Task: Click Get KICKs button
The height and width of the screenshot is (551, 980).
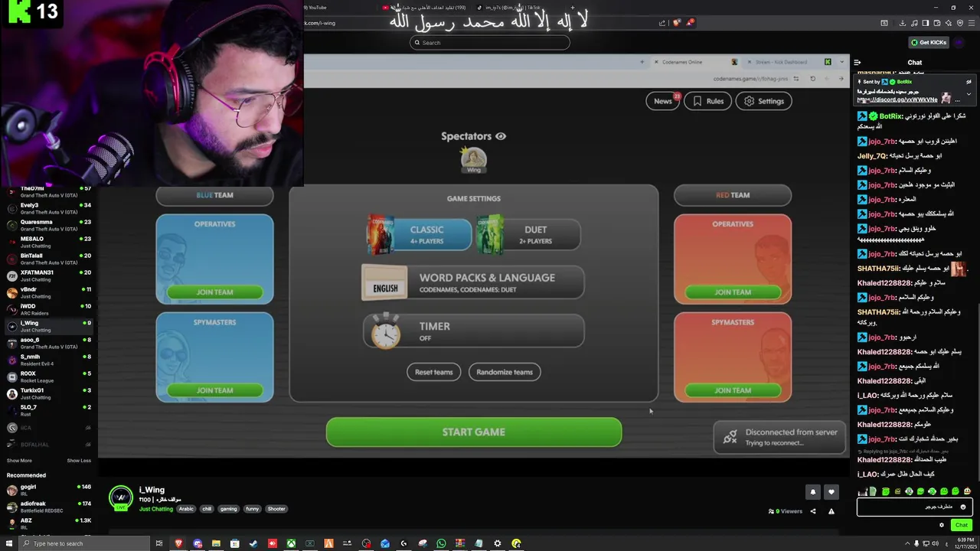Action: pos(929,43)
